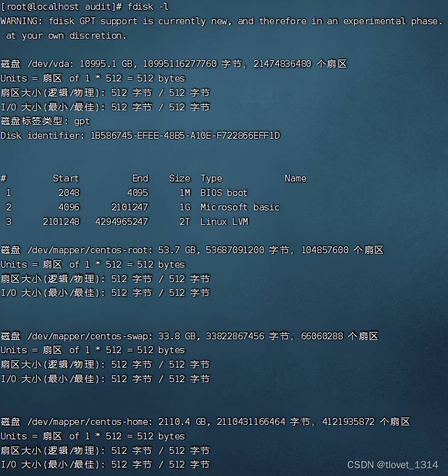Click the disk label type 'gpt'

point(82,122)
